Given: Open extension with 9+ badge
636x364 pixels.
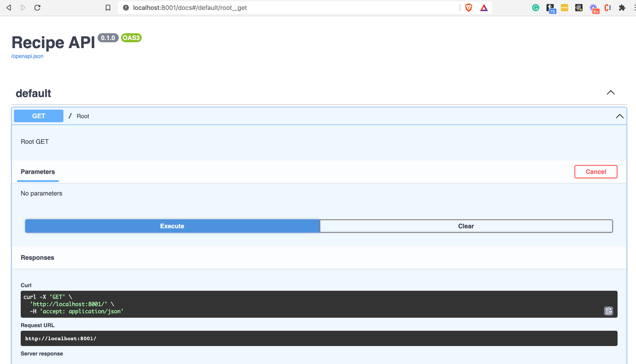Looking at the screenshot, I should (594, 8).
